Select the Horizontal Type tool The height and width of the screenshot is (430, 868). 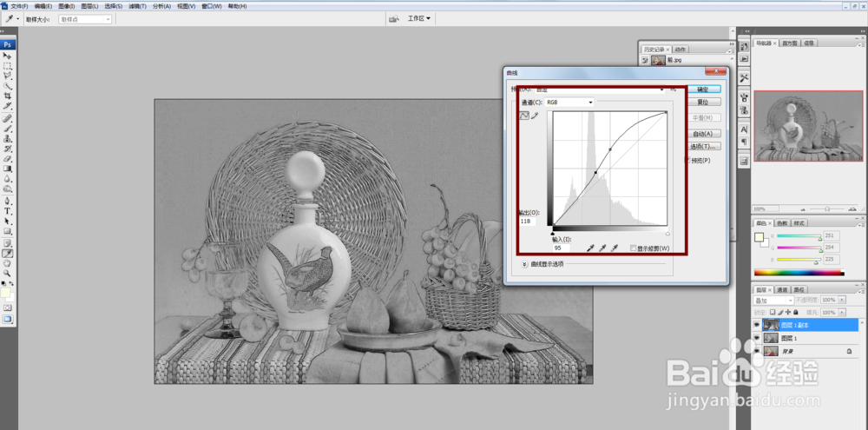pos(7,211)
